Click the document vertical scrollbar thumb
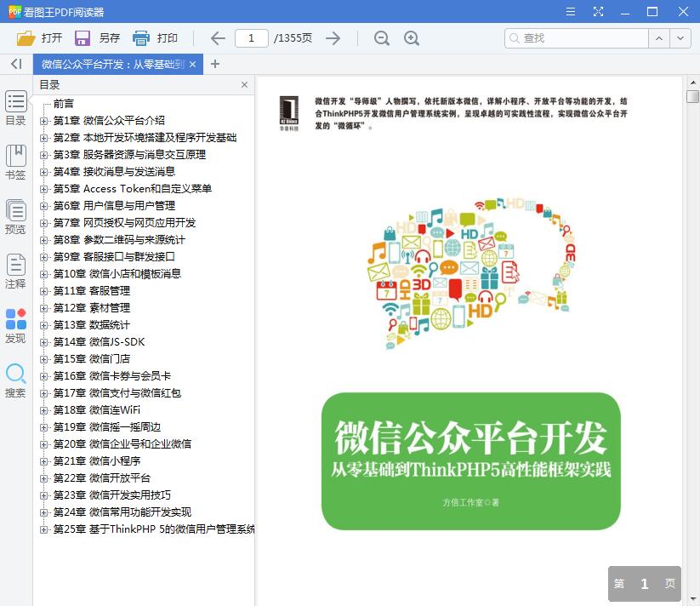 [692, 96]
